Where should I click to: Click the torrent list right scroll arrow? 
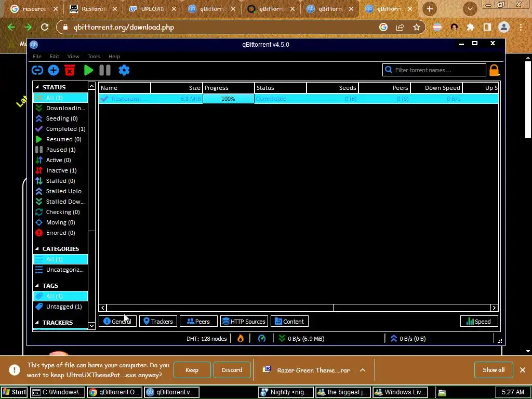tap(494, 308)
